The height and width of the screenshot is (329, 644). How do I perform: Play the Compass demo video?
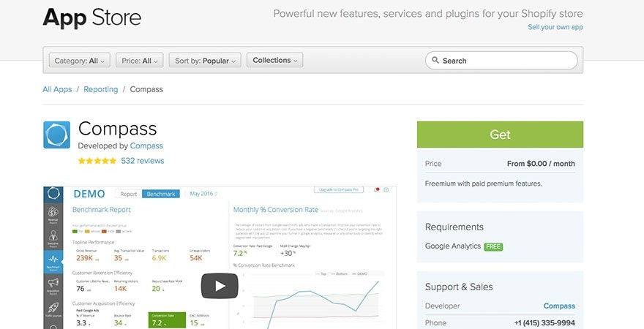coord(220,286)
